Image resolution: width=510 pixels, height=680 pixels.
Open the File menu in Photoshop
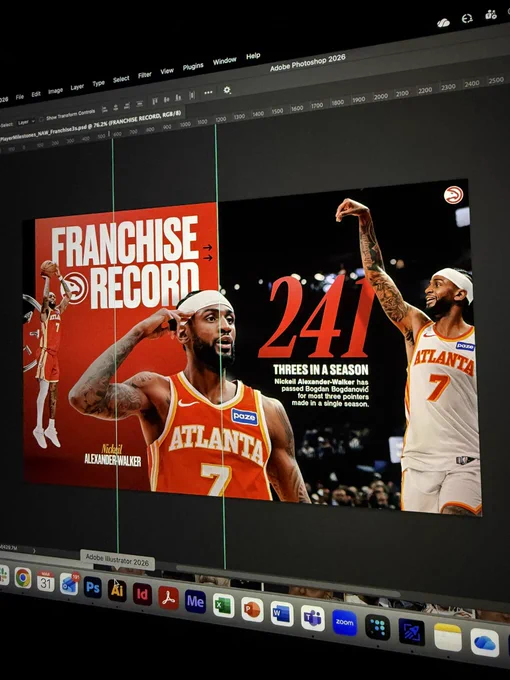(x=20, y=97)
